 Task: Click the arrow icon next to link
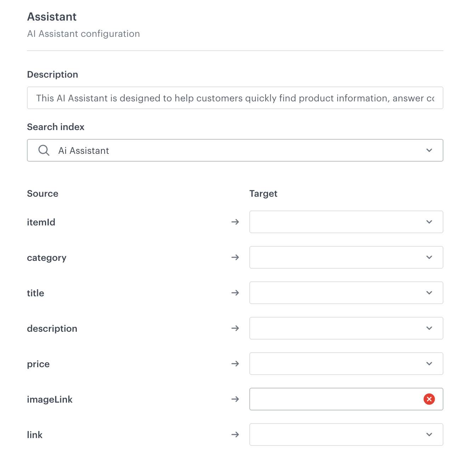[x=235, y=435]
